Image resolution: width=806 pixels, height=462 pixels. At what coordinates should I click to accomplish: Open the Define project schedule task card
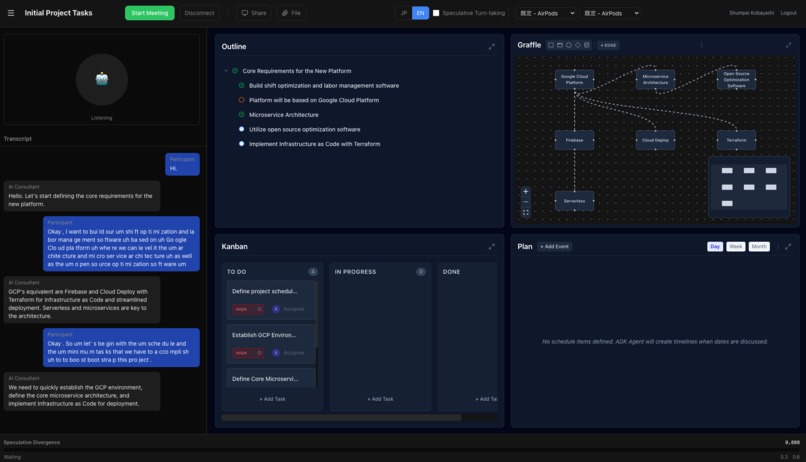click(x=271, y=300)
